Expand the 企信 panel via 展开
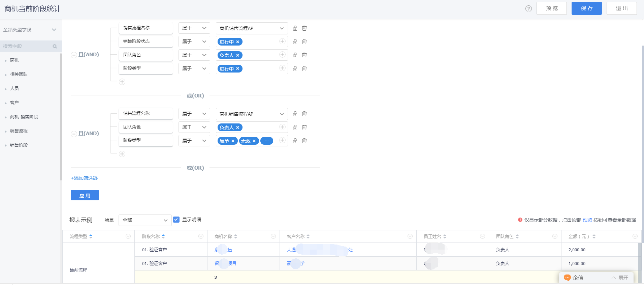The image size is (644, 285). tap(620, 278)
